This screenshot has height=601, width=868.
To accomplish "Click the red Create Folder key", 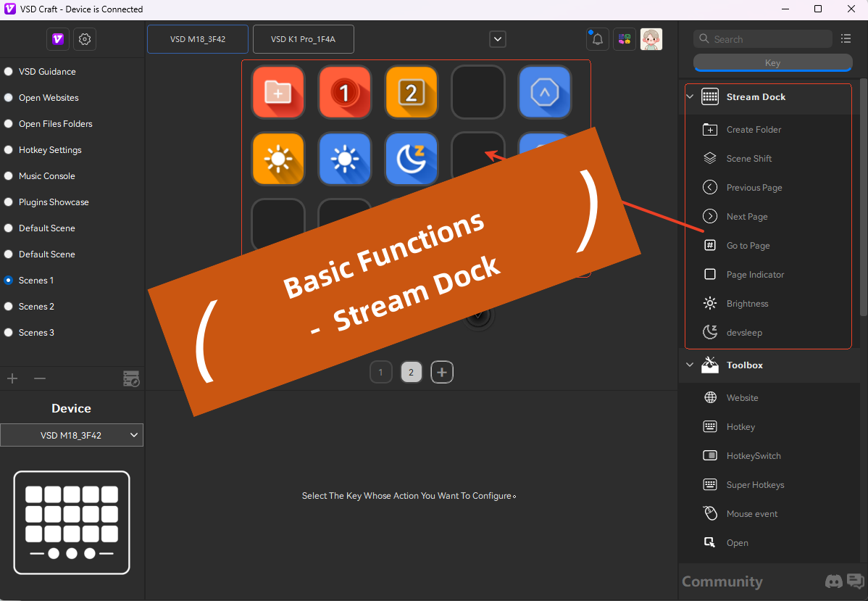I will click(x=278, y=92).
